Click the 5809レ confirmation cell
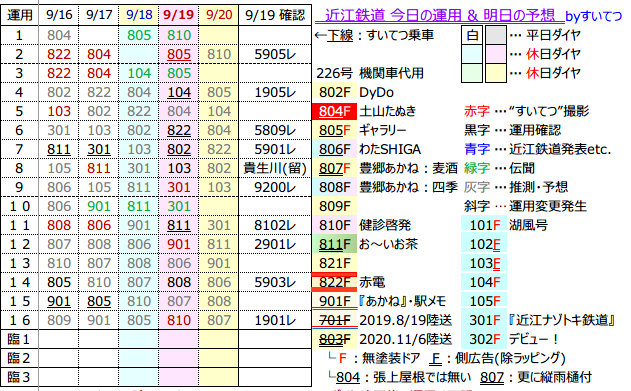This screenshot has width=631, height=391. click(275, 130)
